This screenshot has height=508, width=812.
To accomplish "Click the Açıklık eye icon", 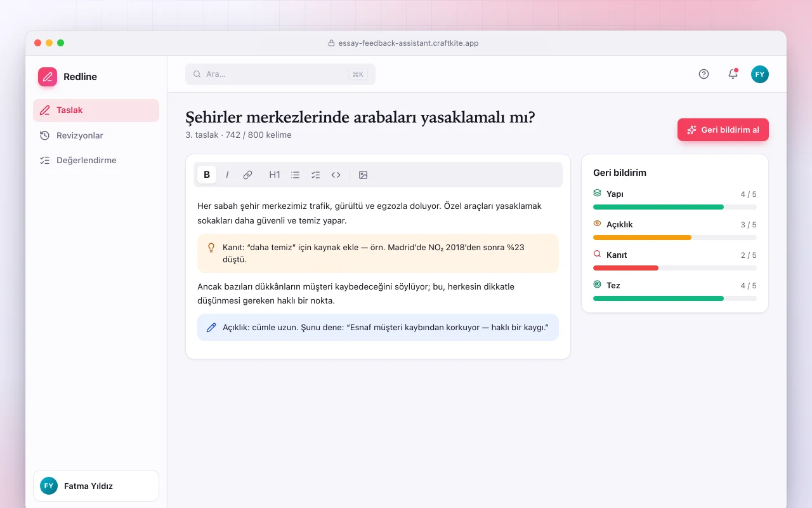I will pyautogui.click(x=597, y=224).
